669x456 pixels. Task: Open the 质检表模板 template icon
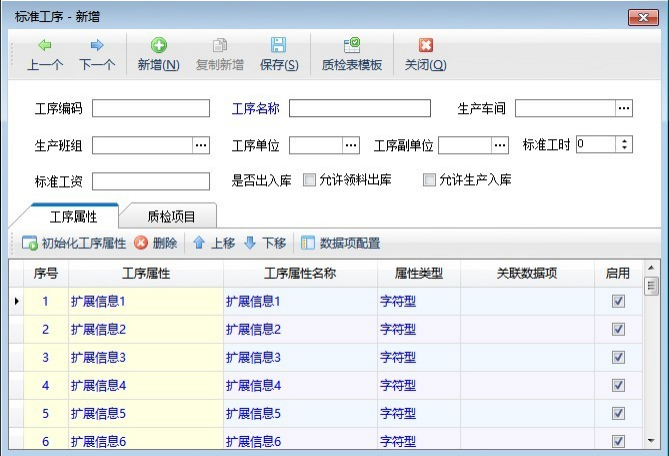pyautogui.click(x=351, y=46)
